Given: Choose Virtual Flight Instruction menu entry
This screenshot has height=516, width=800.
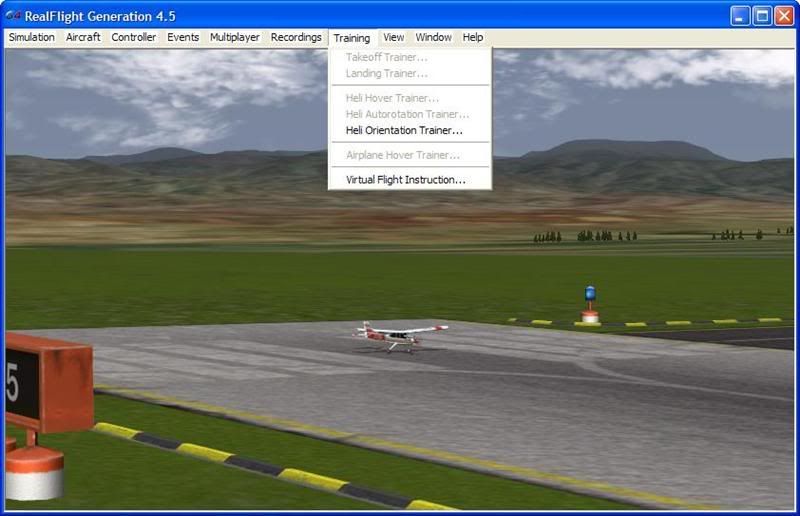Looking at the screenshot, I should (x=410, y=180).
